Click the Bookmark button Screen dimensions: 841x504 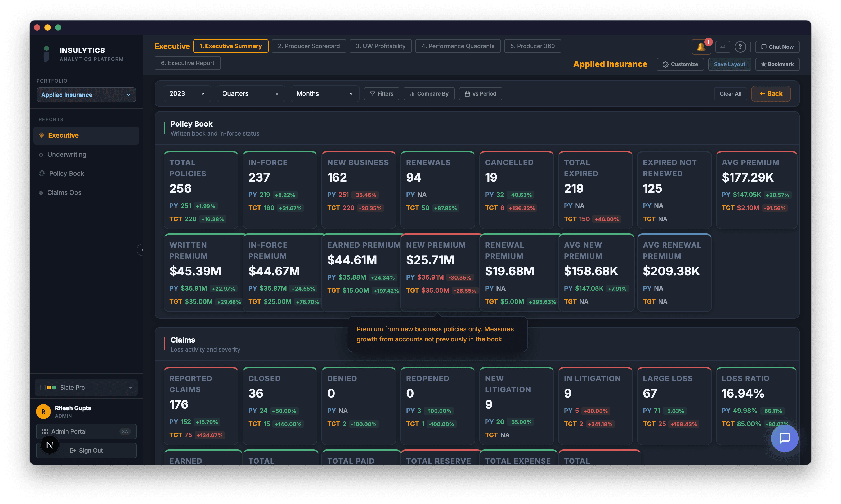(777, 64)
